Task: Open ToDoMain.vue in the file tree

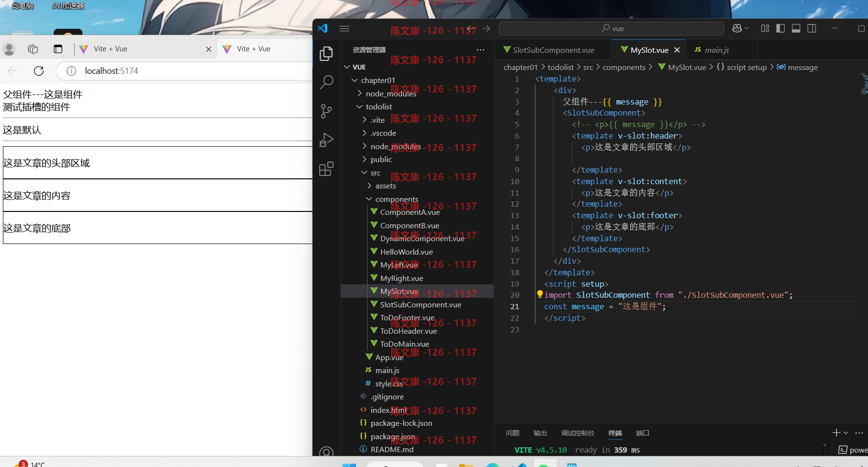Action: [x=417, y=344]
